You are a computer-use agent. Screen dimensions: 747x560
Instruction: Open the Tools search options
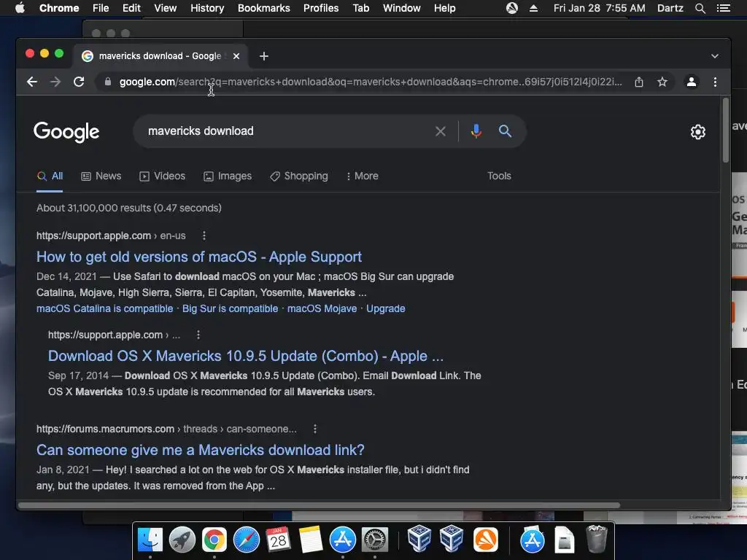tap(499, 176)
